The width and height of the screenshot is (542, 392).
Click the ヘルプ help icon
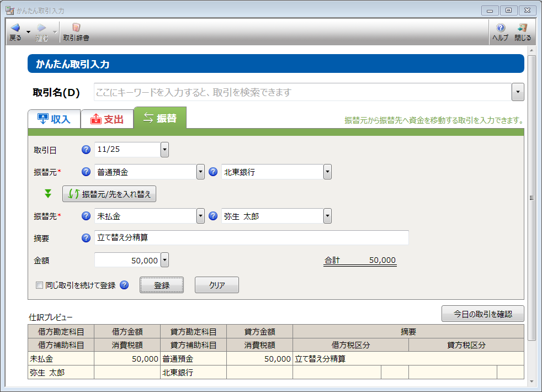coord(500,28)
